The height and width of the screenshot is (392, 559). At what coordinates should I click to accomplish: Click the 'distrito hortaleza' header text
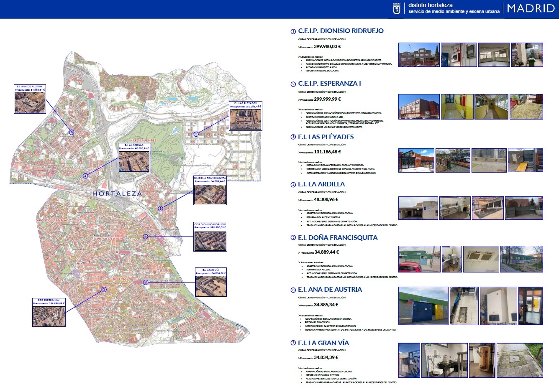(431, 5)
